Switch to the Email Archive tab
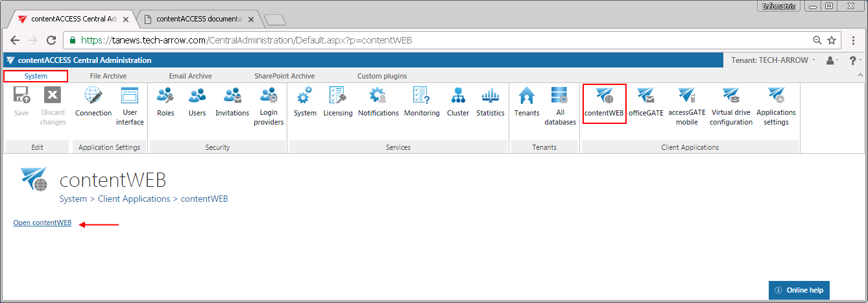This screenshot has height=303, width=868. [190, 76]
